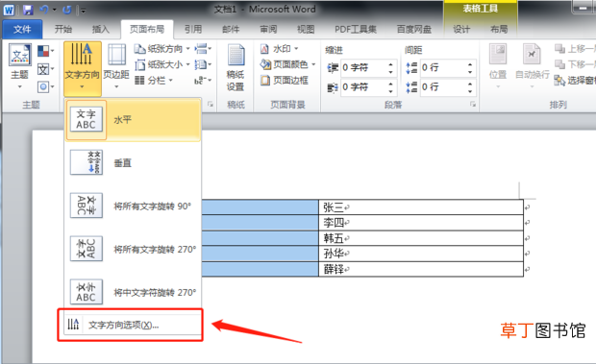The height and width of the screenshot is (364, 596).
Task: Choose 将所有文字旋转 90° option
Action: pos(133,206)
